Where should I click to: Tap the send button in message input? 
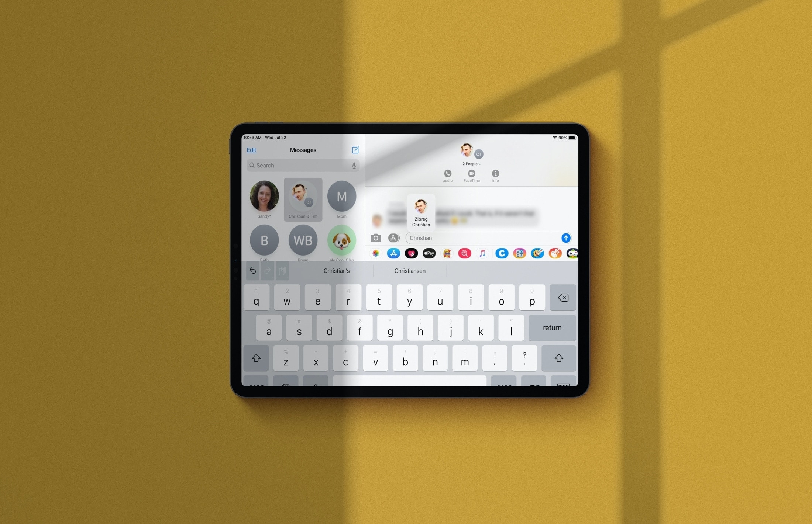(565, 238)
